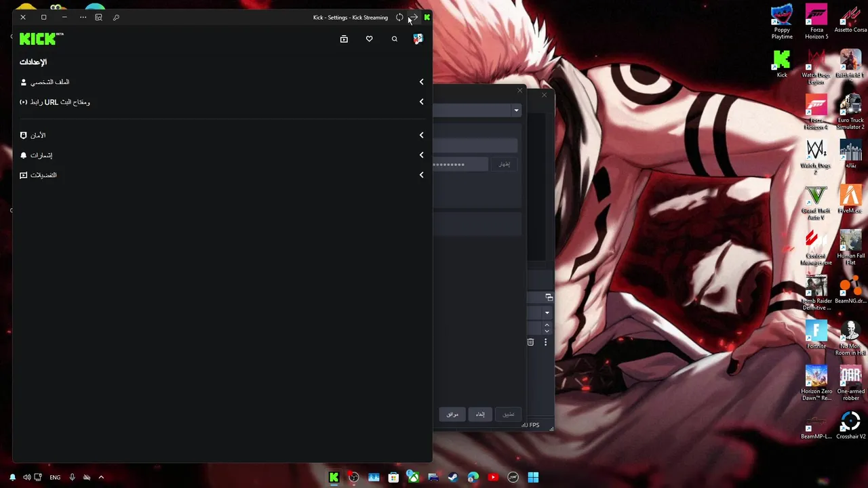Open the user avatar menu in Kick header
This screenshot has height=488, width=868.
(418, 39)
